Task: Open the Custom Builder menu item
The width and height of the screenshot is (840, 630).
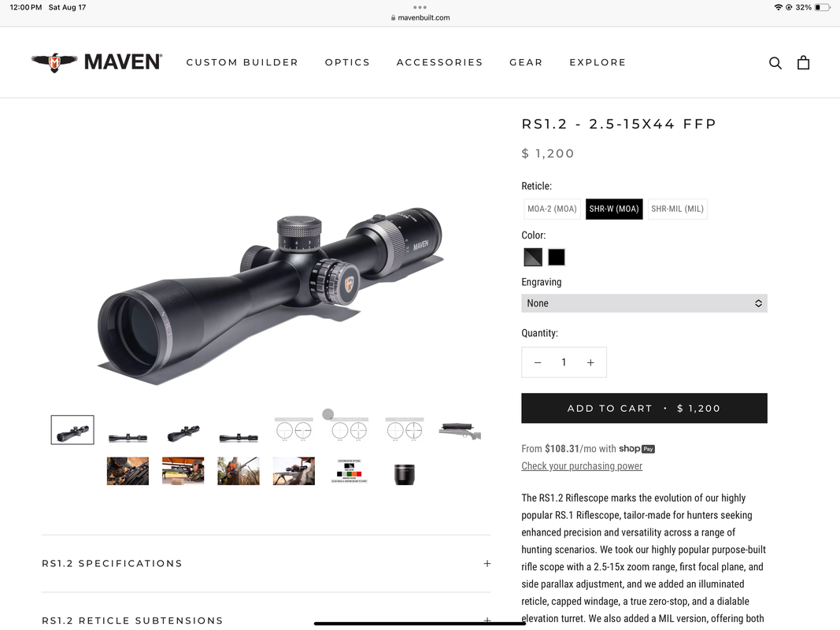Action: click(242, 62)
